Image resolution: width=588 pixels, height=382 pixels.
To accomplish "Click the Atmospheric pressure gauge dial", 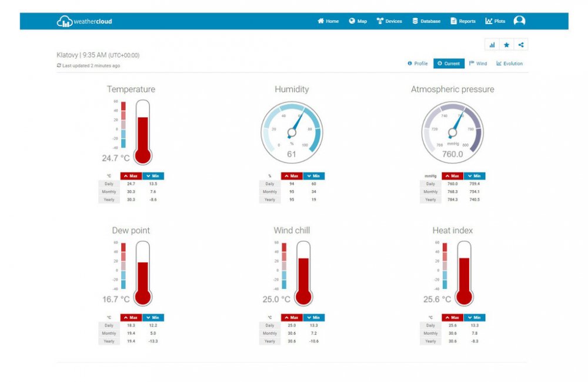I will pyautogui.click(x=452, y=132).
